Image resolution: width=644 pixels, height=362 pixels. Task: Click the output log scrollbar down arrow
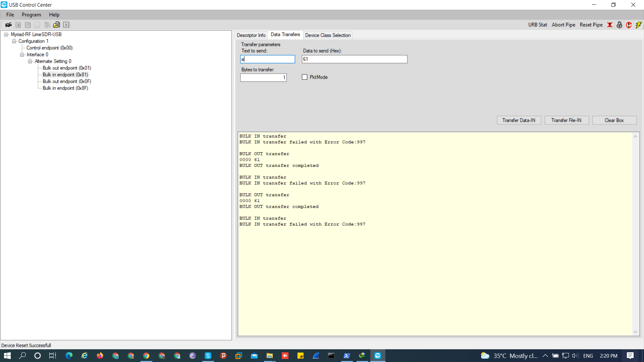tap(635, 332)
